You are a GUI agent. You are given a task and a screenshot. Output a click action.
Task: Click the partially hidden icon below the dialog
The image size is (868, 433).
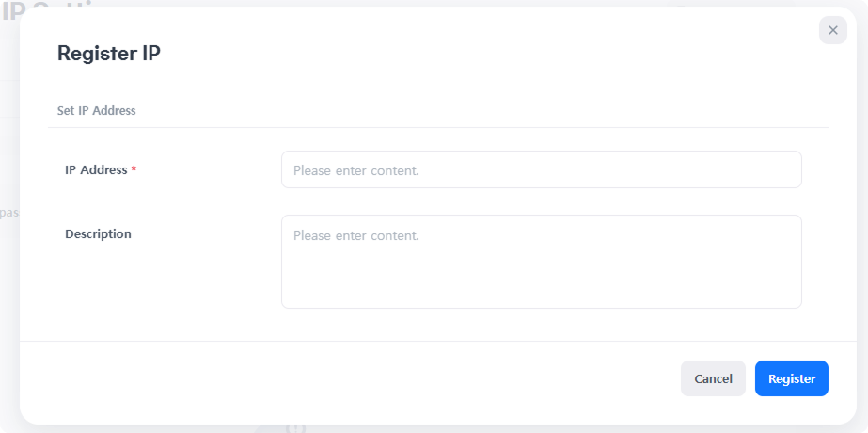coord(295,428)
